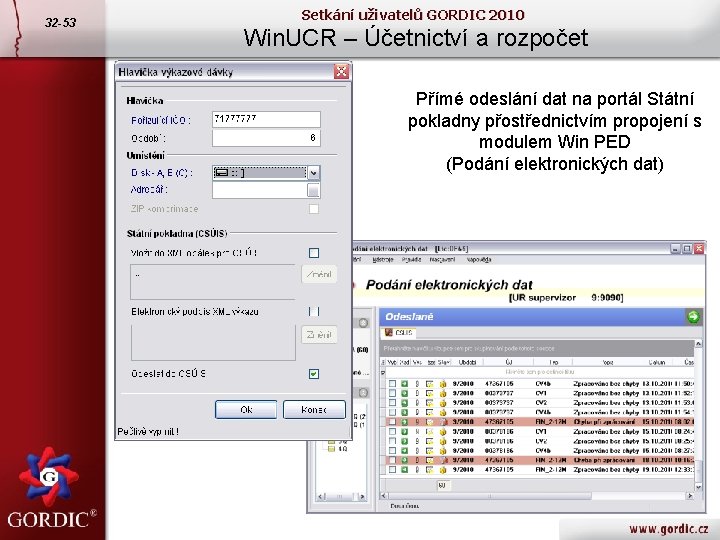Viewport: 720px width, 540px height.
Task: Sort the table by the ÚJ column header
Action: [509, 362]
